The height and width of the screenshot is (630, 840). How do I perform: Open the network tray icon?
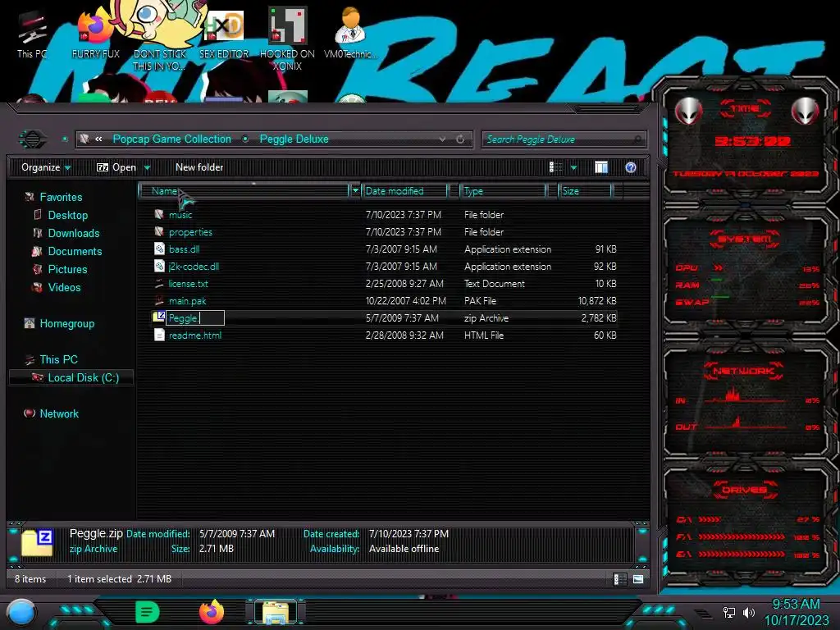coord(728,612)
